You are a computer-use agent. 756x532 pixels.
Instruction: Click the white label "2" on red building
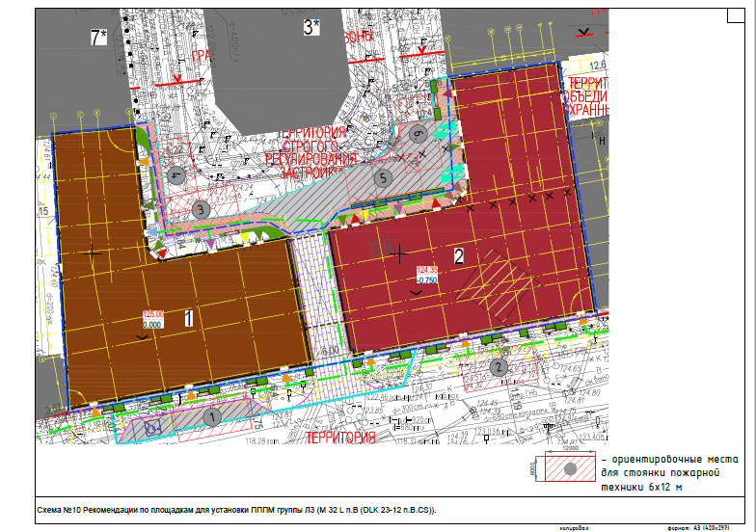click(x=459, y=256)
